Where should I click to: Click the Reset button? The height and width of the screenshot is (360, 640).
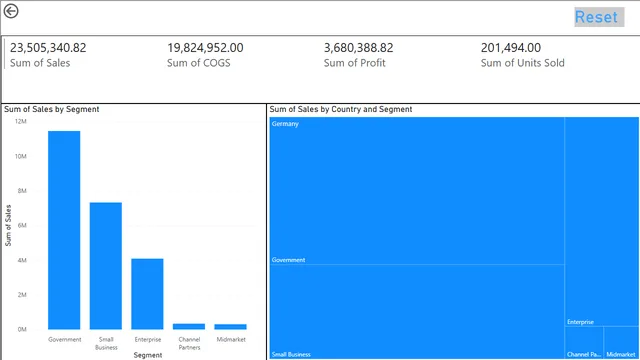pos(599,17)
